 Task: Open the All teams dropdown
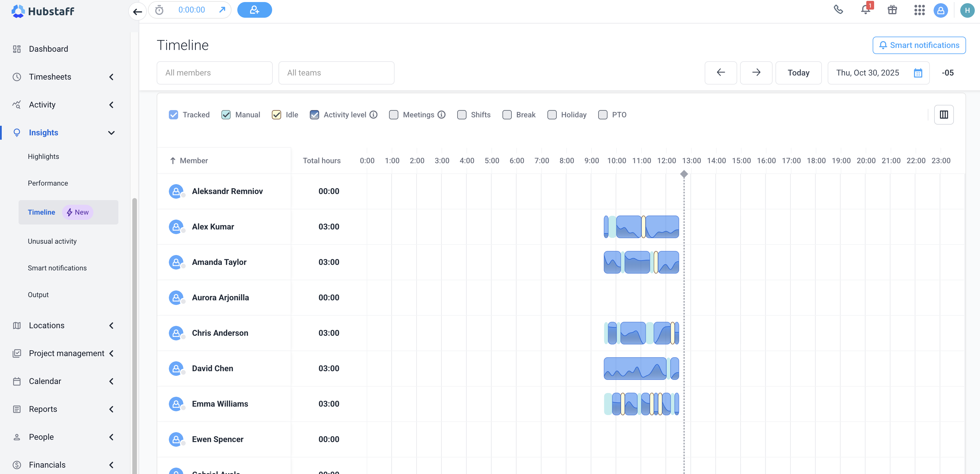point(336,73)
